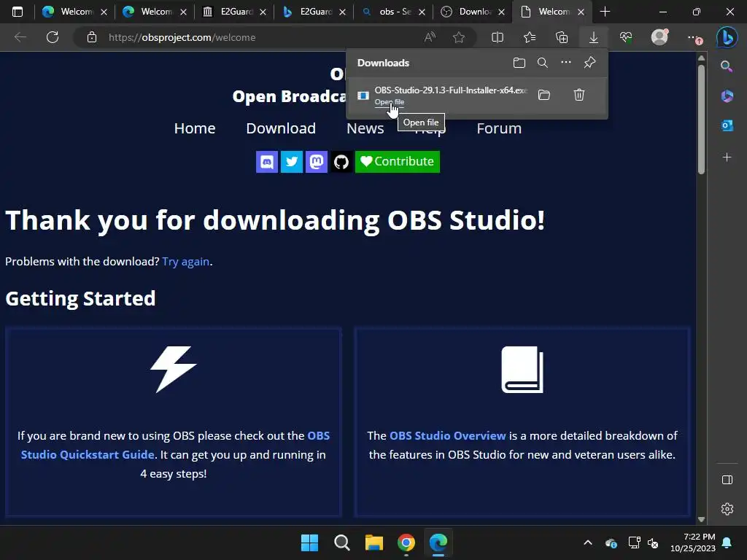Open Bing Copilot sidebar button

[727, 38]
